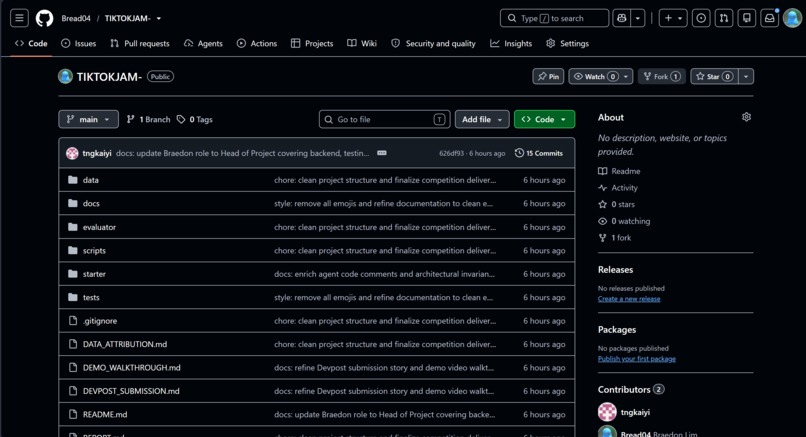Switch to the Issues tab
806x437 pixels.
click(x=79, y=44)
